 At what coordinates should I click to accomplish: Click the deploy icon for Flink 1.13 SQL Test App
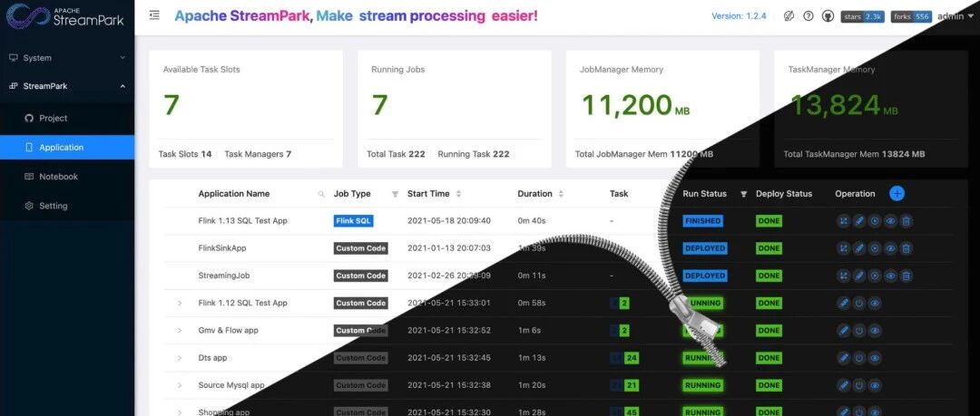pos(844,221)
